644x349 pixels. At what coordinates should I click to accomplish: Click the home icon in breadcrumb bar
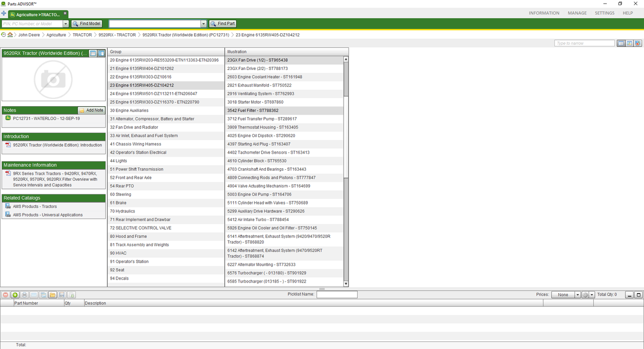[10, 35]
